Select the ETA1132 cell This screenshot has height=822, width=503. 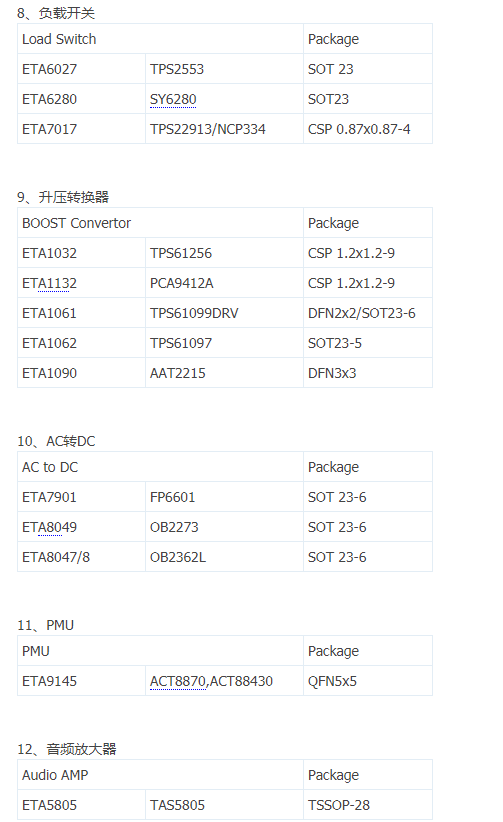pyautogui.click(x=81, y=283)
